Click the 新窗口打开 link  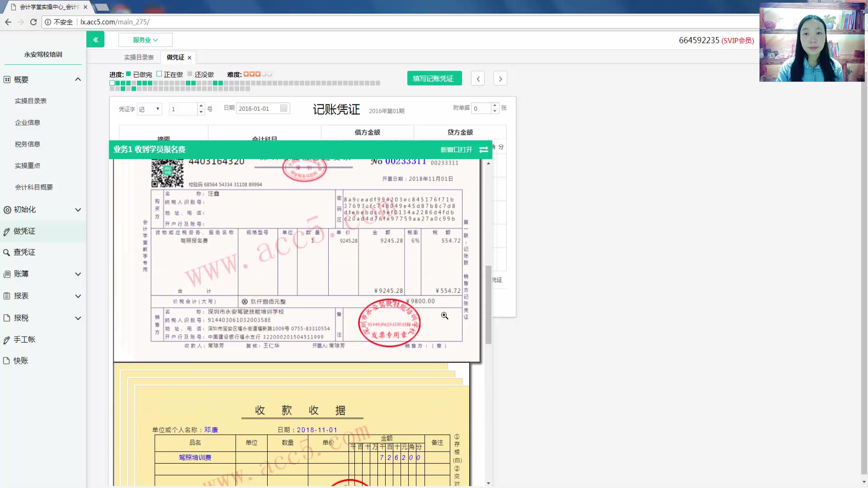(x=456, y=150)
